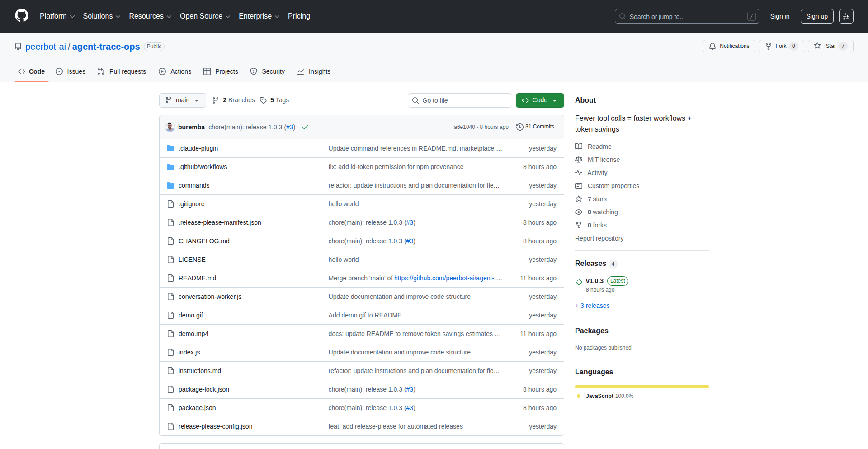
Task: Open the Resources dropdown
Action: pos(150,16)
